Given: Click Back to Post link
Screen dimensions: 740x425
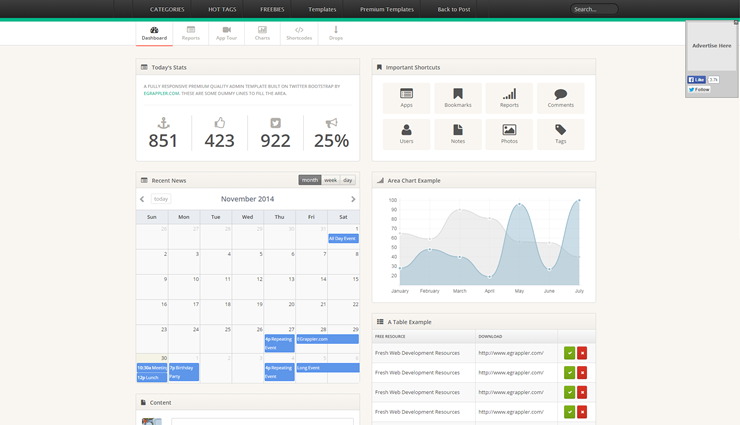Looking at the screenshot, I should [454, 9].
